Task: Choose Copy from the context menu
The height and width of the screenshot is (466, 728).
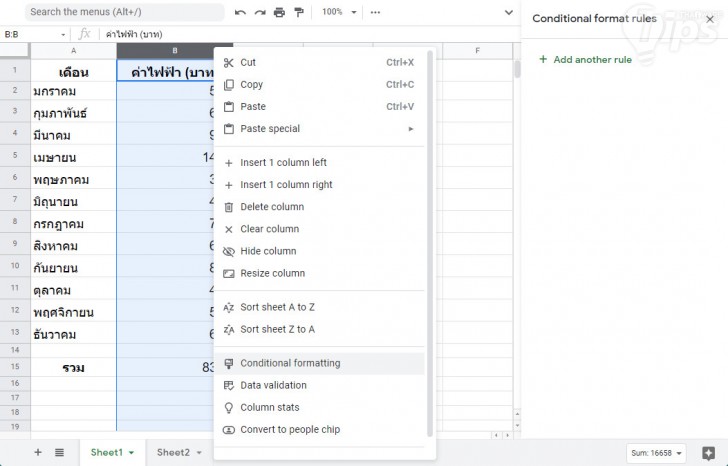Action: pyautogui.click(x=319, y=84)
